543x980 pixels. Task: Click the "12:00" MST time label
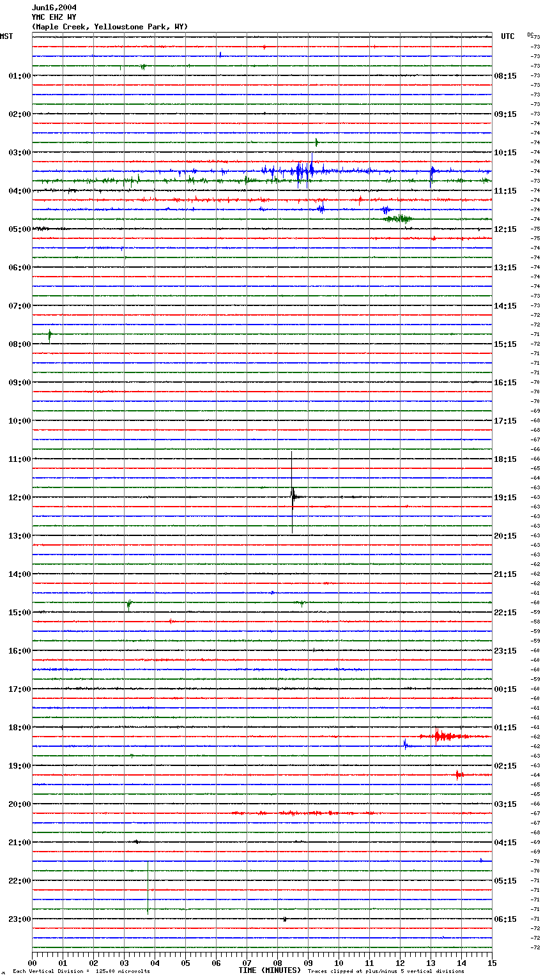[20, 498]
